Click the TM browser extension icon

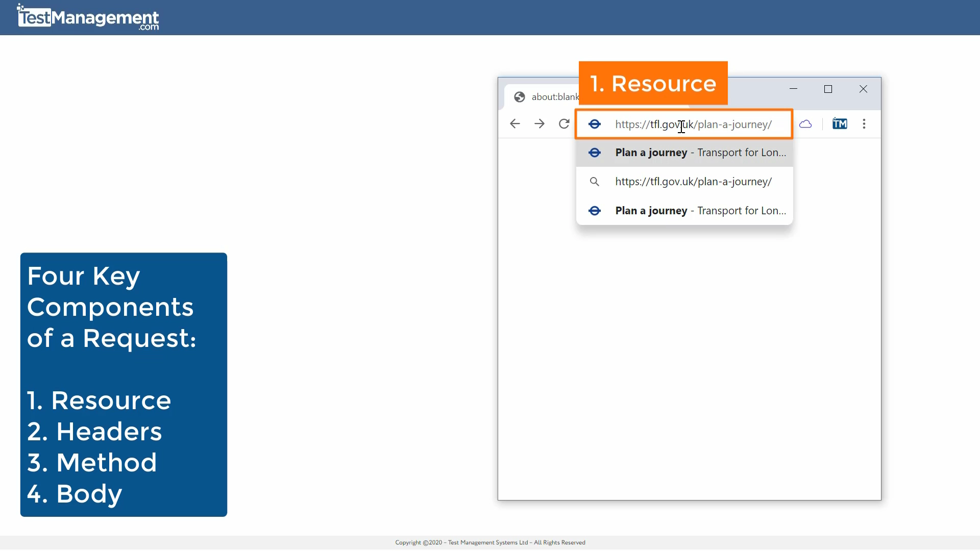[839, 123]
